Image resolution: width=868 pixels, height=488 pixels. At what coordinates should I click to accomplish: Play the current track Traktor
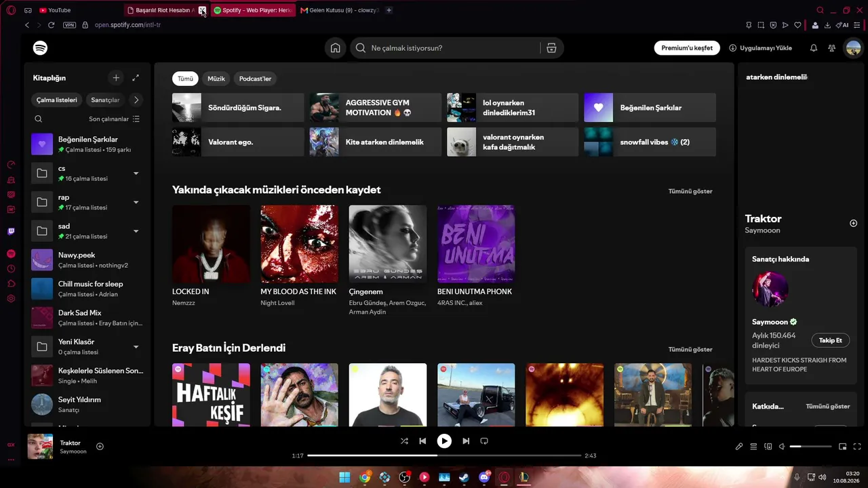[444, 441]
